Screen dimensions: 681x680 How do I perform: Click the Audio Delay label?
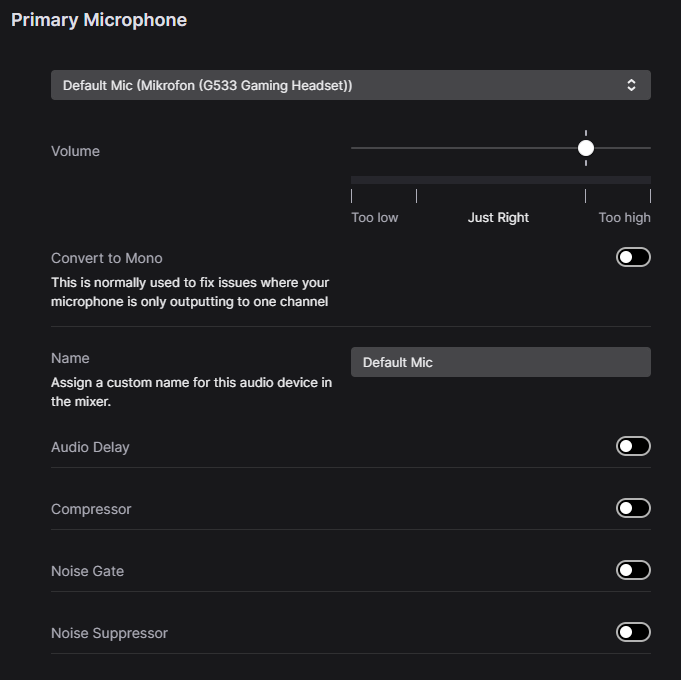coord(90,447)
